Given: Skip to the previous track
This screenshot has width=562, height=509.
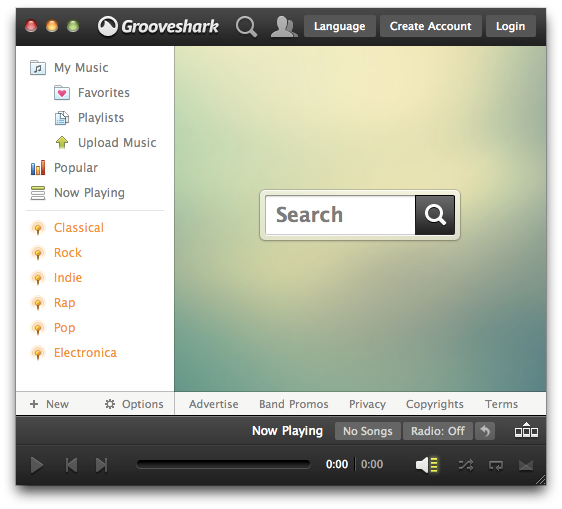Looking at the screenshot, I should [71, 465].
